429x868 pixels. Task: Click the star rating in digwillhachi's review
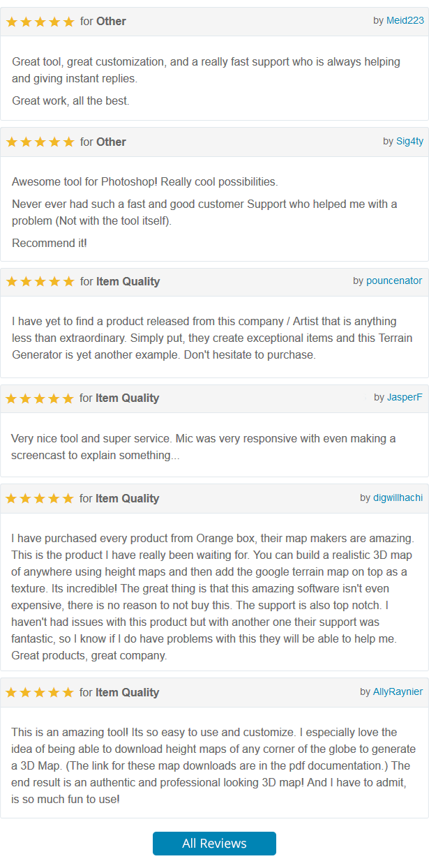[x=39, y=499]
